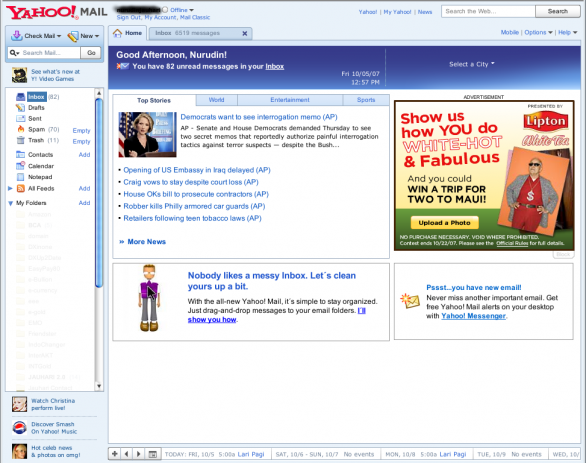Click the new email envelope alert icon
Screen dimensions: 586x463
[410, 301]
